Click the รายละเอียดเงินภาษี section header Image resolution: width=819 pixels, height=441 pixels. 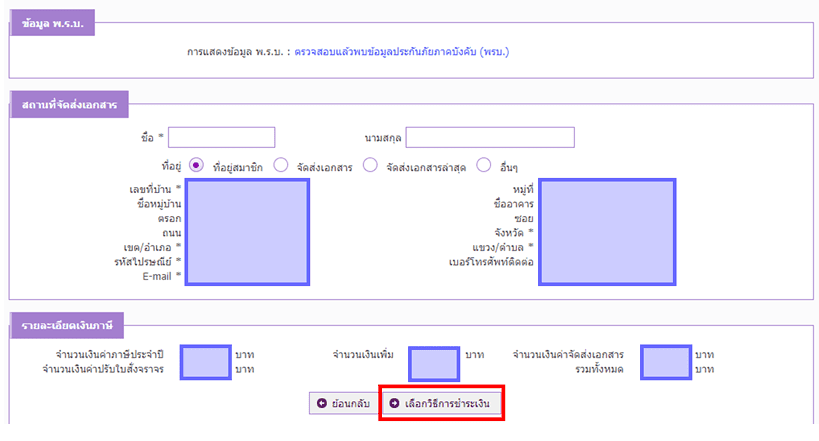tap(66, 327)
